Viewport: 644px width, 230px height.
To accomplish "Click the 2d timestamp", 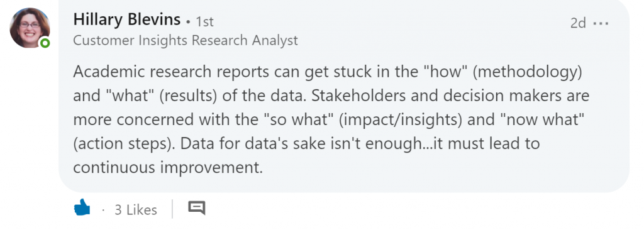I will 578,23.
